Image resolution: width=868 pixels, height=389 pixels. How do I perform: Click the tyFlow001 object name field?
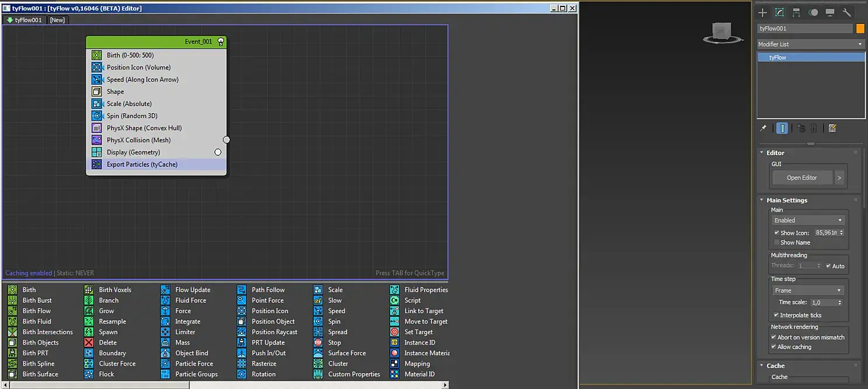tap(805, 29)
